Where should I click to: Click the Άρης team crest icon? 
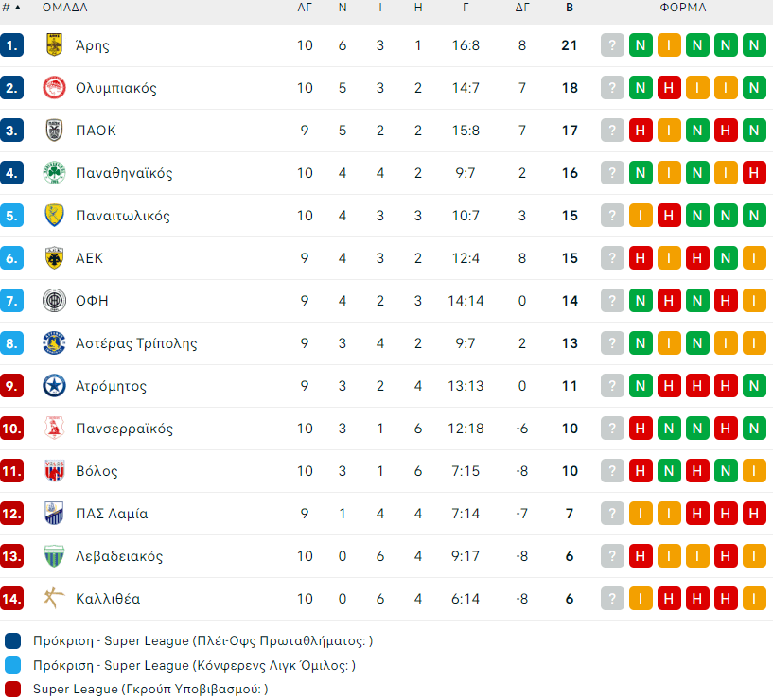pyautogui.click(x=54, y=45)
